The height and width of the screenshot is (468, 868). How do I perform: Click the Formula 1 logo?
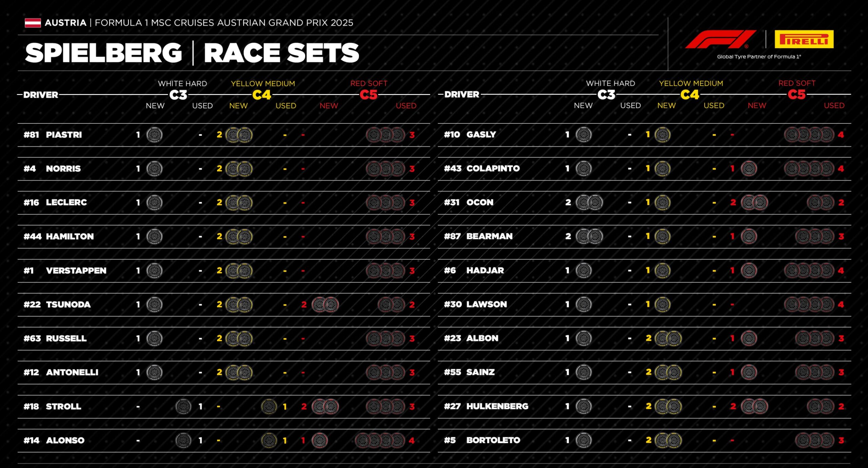(x=720, y=39)
